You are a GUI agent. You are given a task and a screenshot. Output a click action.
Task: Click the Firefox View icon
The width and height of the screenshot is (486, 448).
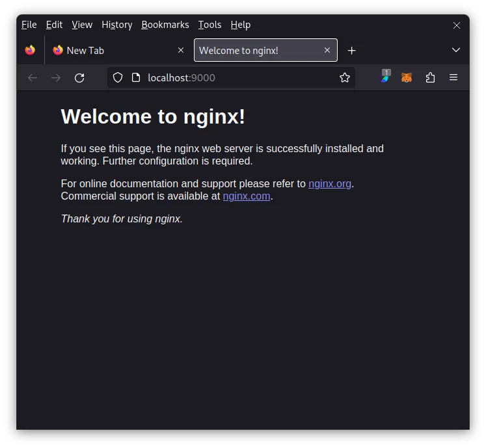tap(30, 50)
